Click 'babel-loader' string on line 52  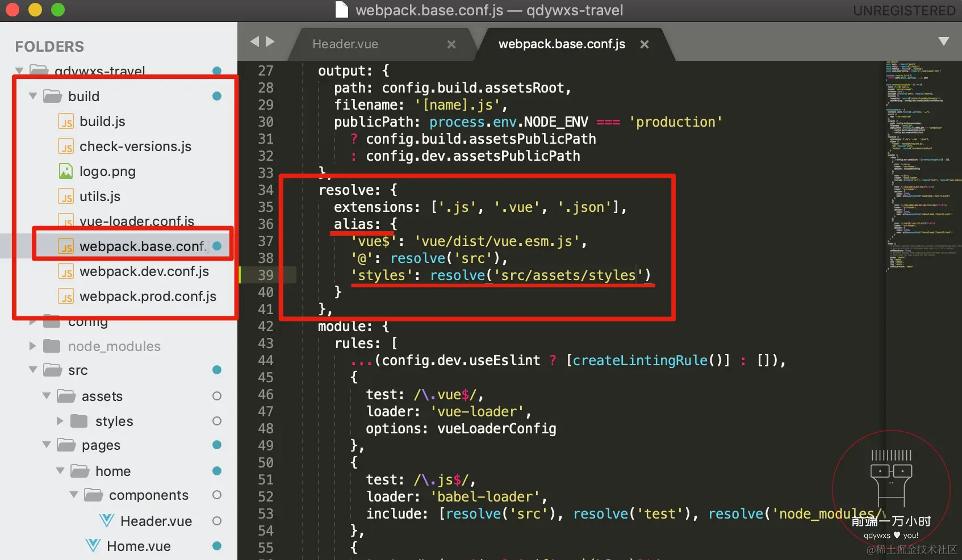point(484,497)
